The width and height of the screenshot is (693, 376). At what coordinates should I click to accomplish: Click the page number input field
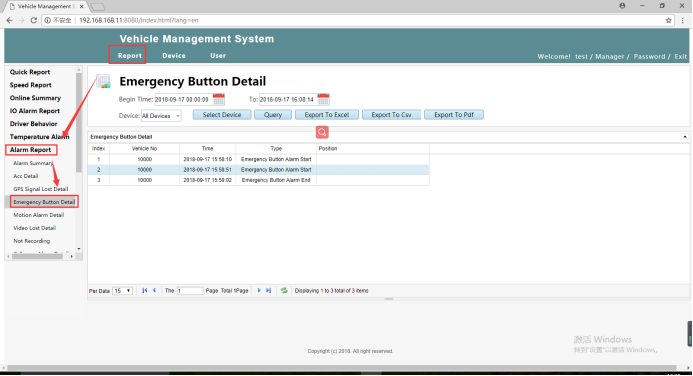click(x=190, y=291)
